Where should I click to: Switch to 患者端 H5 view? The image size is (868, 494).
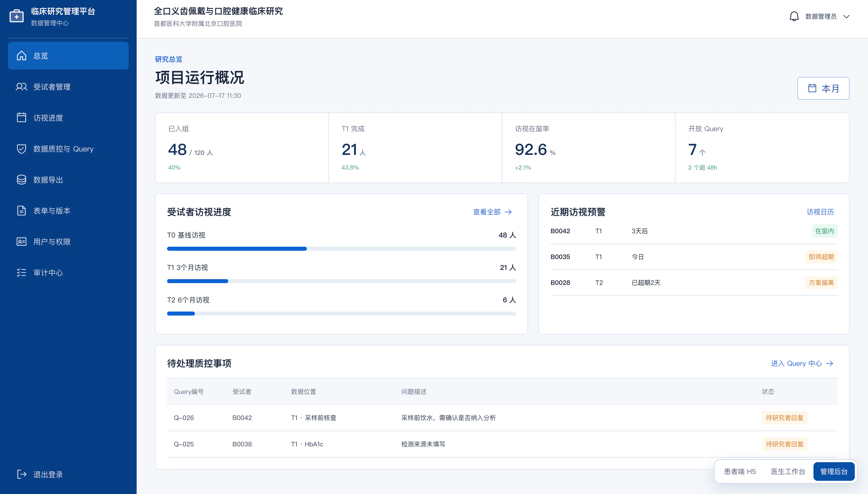coord(740,471)
